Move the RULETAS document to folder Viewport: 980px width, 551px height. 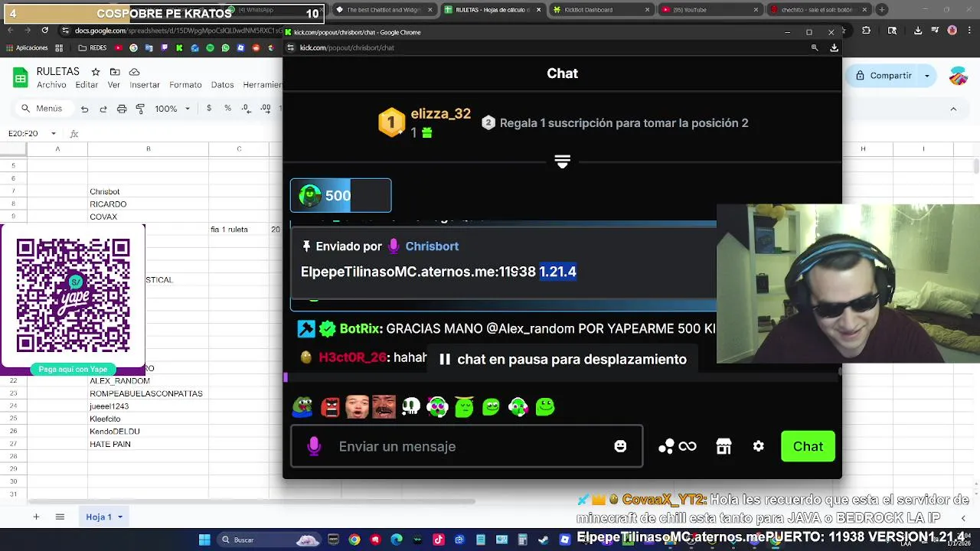[116, 72]
